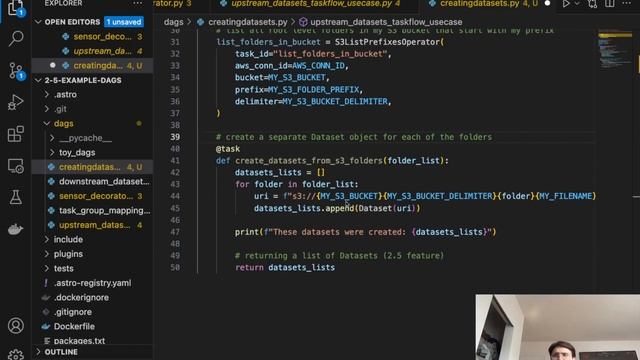640x360 pixels.
Task: Click the 1 unsaved badge
Action: point(124,22)
